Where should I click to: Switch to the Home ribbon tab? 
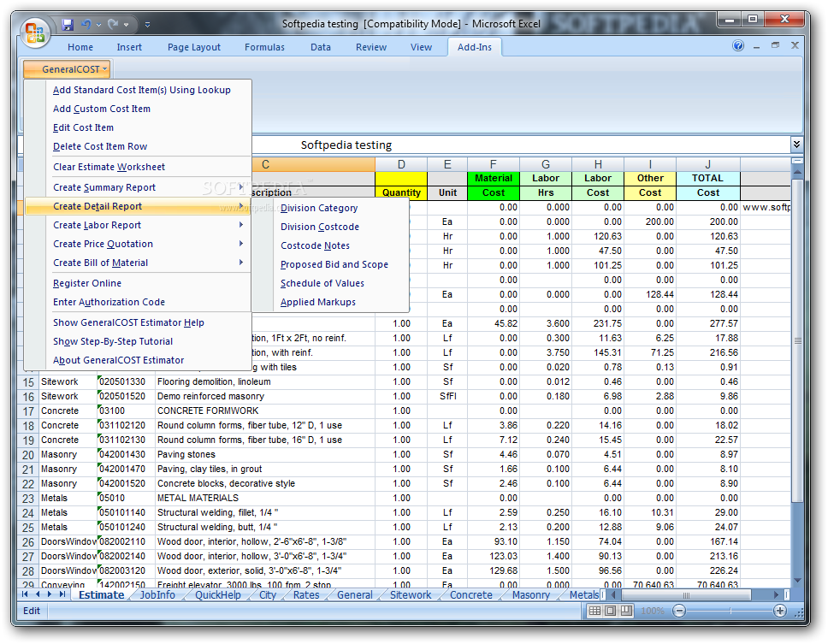pos(80,47)
